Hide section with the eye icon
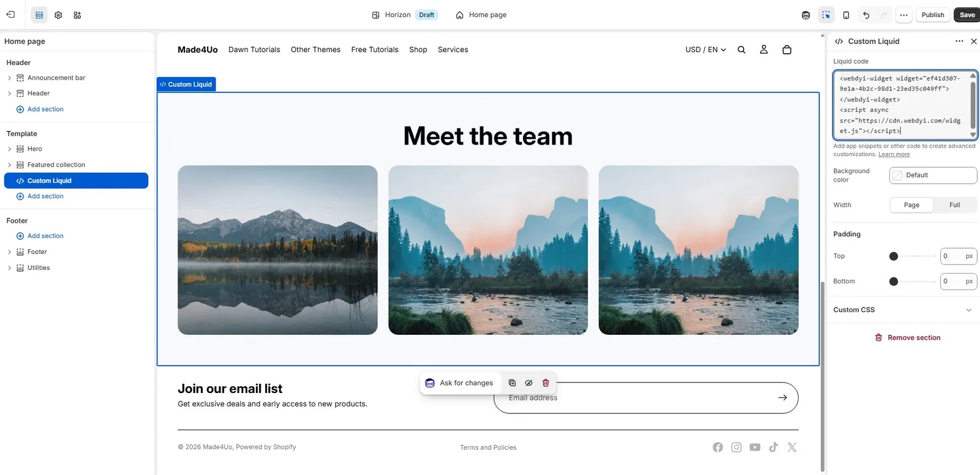The image size is (980, 475). [x=529, y=383]
